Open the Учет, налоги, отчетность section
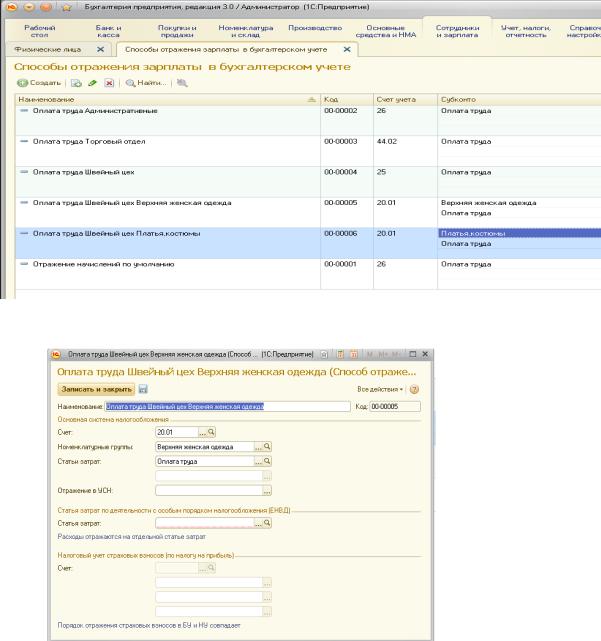This screenshot has height=641, width=601. tap(526, 31)
